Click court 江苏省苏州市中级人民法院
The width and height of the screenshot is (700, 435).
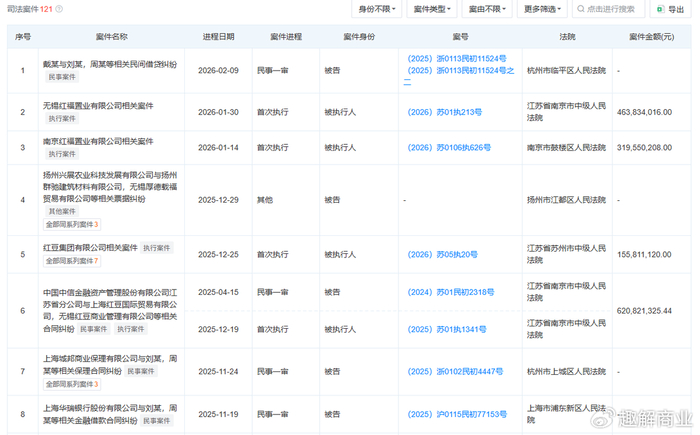(567, 254)
